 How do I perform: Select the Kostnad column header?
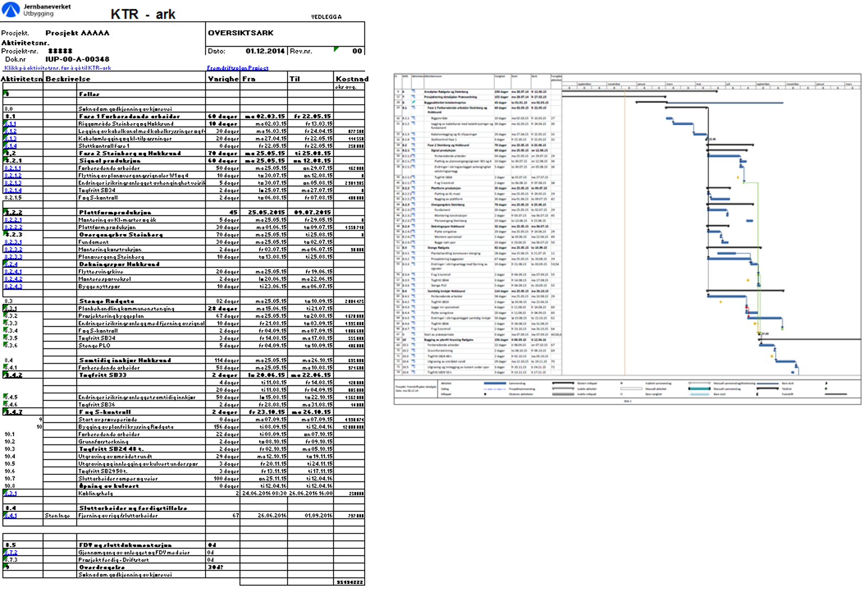click(x=352, y=79)
